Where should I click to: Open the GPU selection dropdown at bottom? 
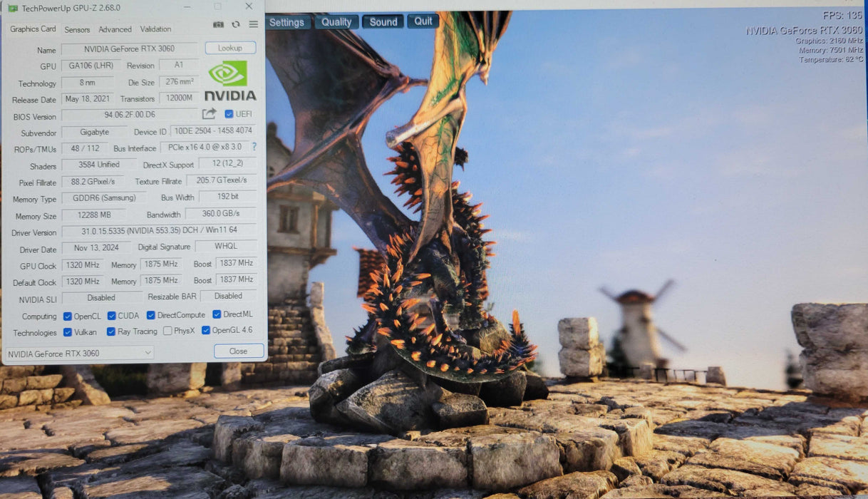(79, 353)
